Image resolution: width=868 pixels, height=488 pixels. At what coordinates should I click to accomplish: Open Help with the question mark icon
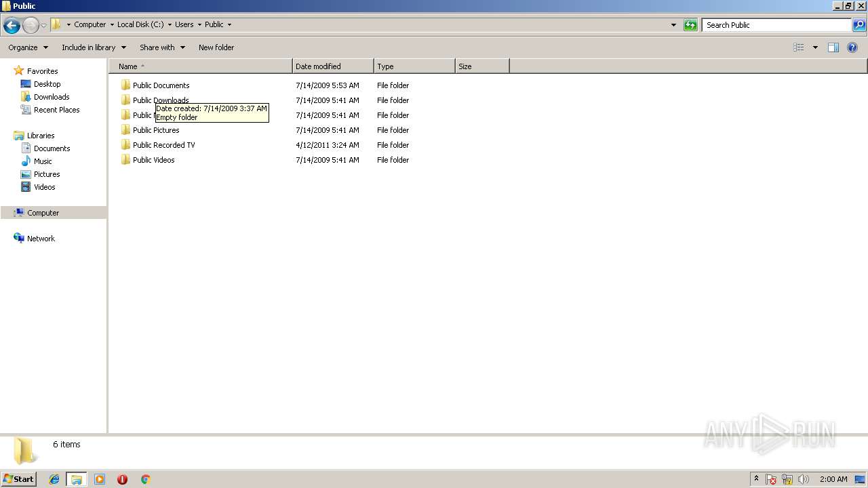tap(852, 47)
